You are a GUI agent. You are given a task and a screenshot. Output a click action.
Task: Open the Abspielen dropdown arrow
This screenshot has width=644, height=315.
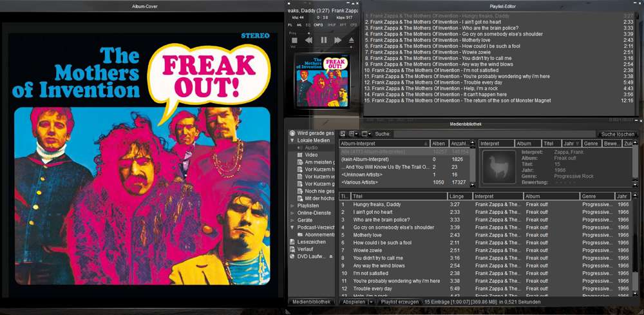[371, 301]
